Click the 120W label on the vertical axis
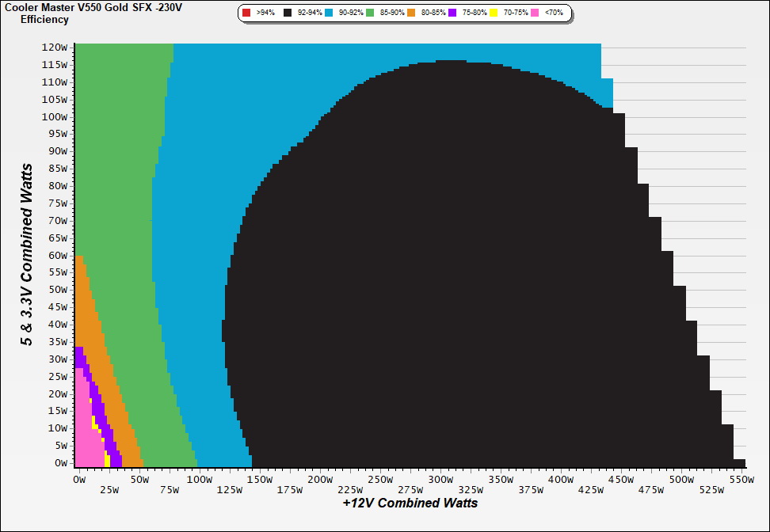770x532 pixels. (54, 47)
